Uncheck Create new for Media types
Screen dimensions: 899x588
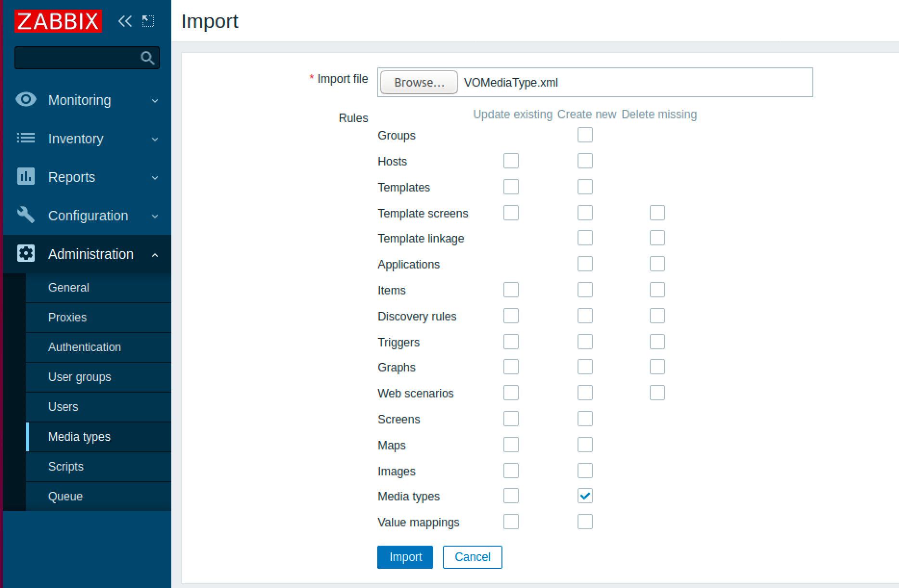585,496
